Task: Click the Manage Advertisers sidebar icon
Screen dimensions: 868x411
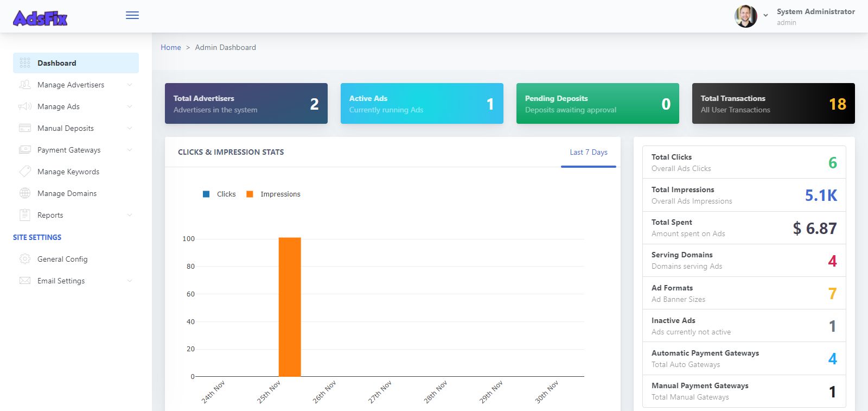Action: [x=25, y=85]
